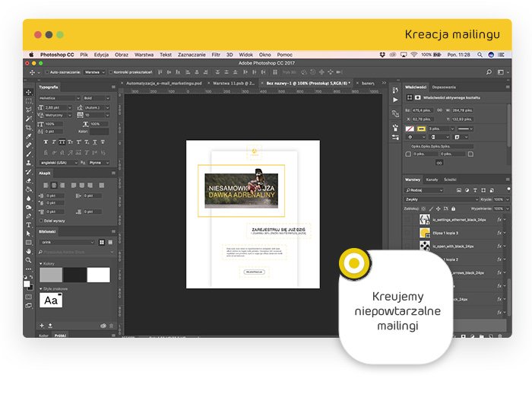
Task: Click the link corner radii chain icon
Action: (439, 162)
